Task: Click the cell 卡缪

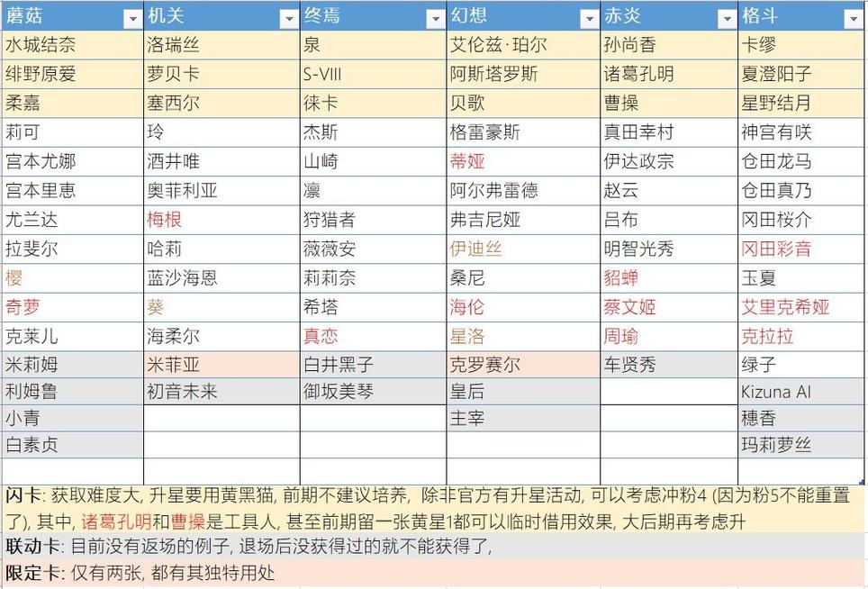Action: tap(802, 45)
